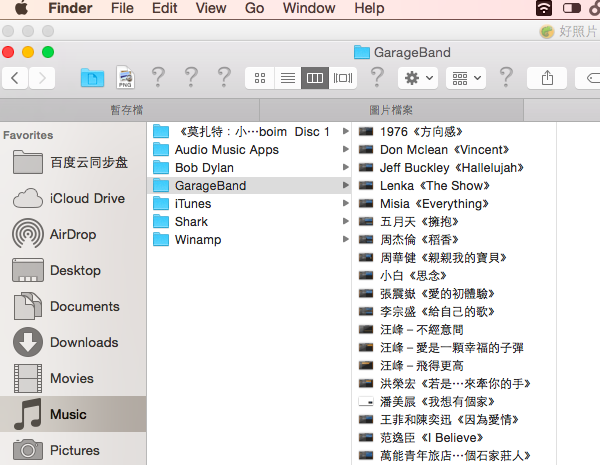Switch to column view
600x465 pixels.
click(315, 78)
